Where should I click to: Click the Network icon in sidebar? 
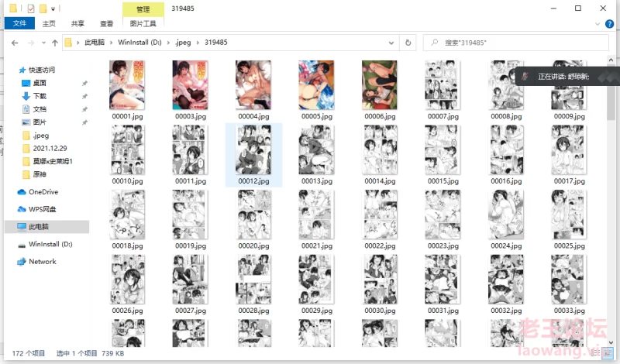(x=22, y=262)
